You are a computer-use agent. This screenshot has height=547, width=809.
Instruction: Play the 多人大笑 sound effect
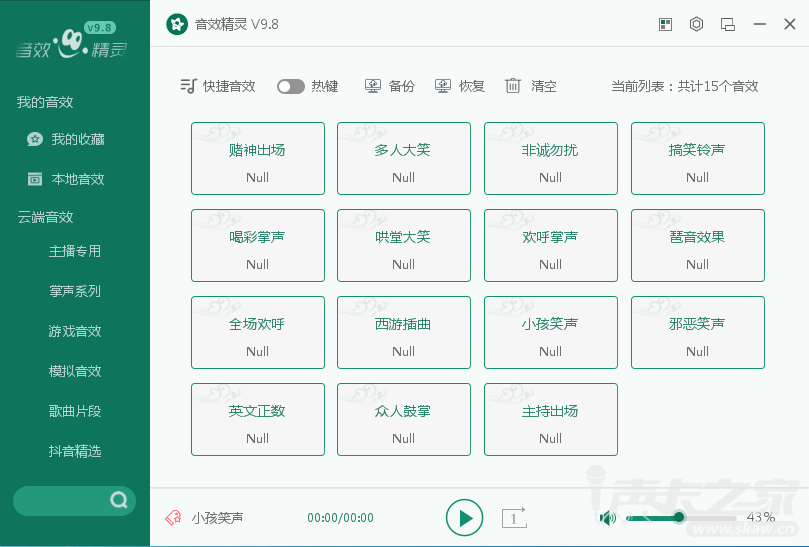point(404,158)
